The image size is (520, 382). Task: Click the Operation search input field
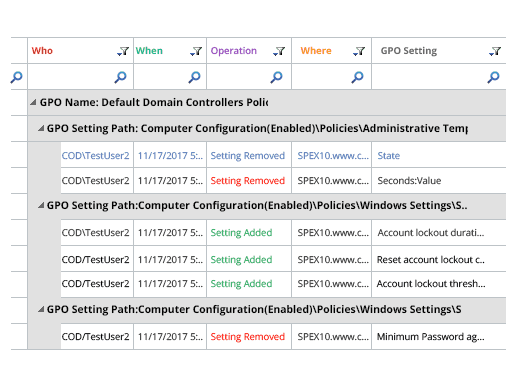tap(249, 77)
